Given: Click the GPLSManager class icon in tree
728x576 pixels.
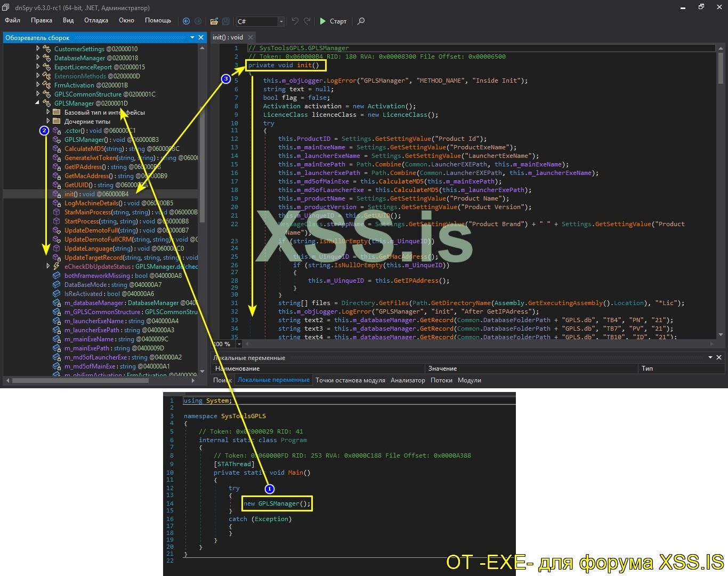Looking at the screenshot, I should click(47, 103).
